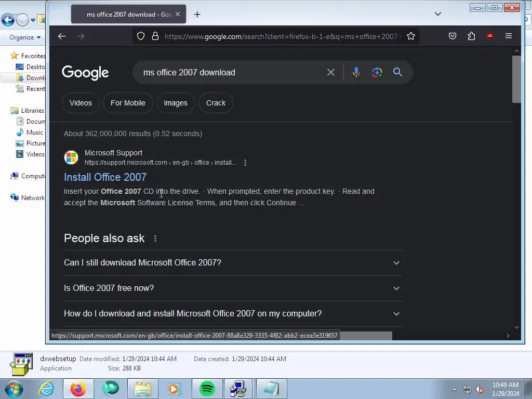The image size is (532, 399).
Task: Select Favorites in Explorer navigation pane
Action: [x=28, y=56]
